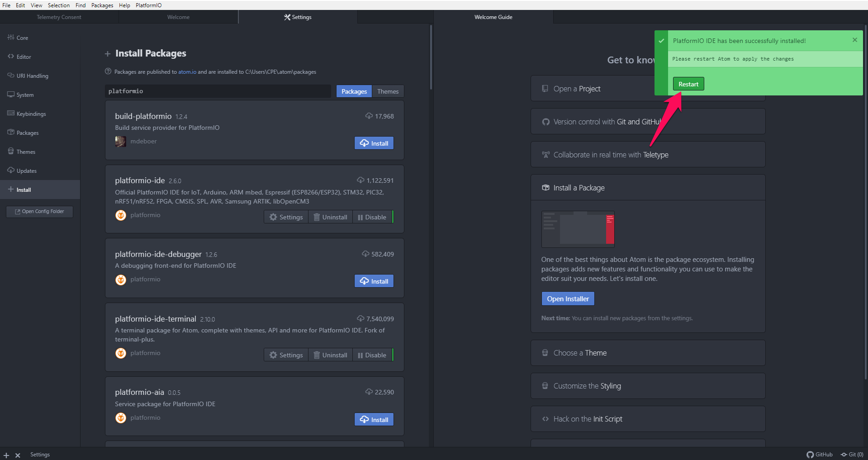Screen dimensions: 868x460
Task: Click the Open Installer button
Action: tap(568, 299)
